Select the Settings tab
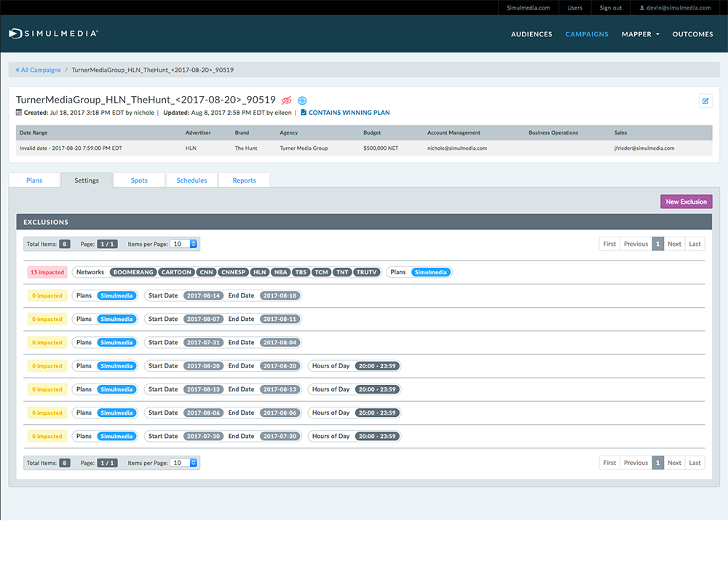This screenshot has height=588, width=728. 87,180
